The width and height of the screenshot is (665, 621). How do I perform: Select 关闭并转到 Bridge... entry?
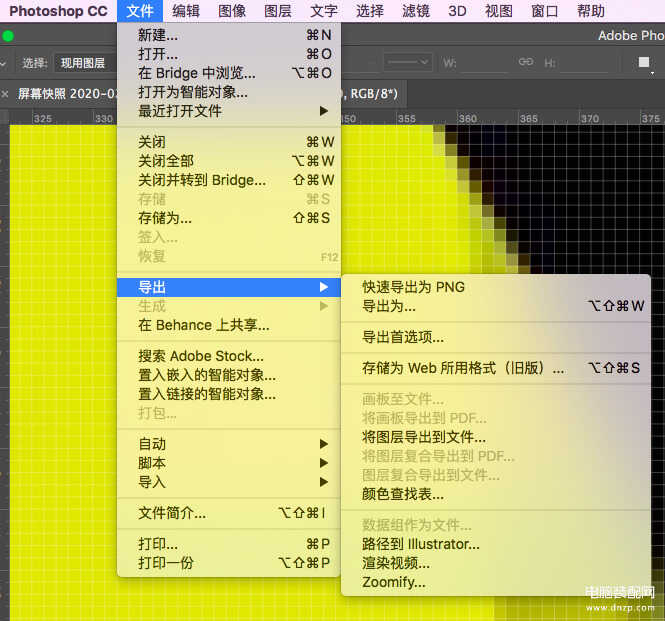tap(229, 180)
